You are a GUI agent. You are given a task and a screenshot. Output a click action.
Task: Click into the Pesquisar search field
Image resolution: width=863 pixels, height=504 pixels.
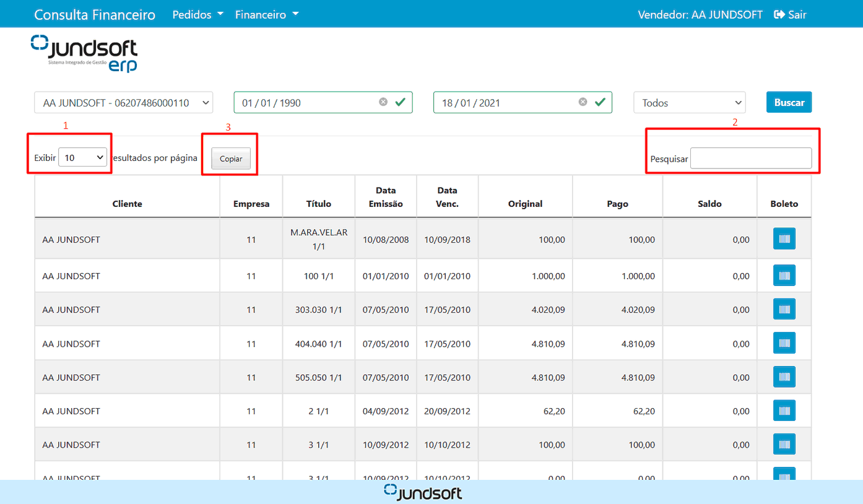(751, 158)
